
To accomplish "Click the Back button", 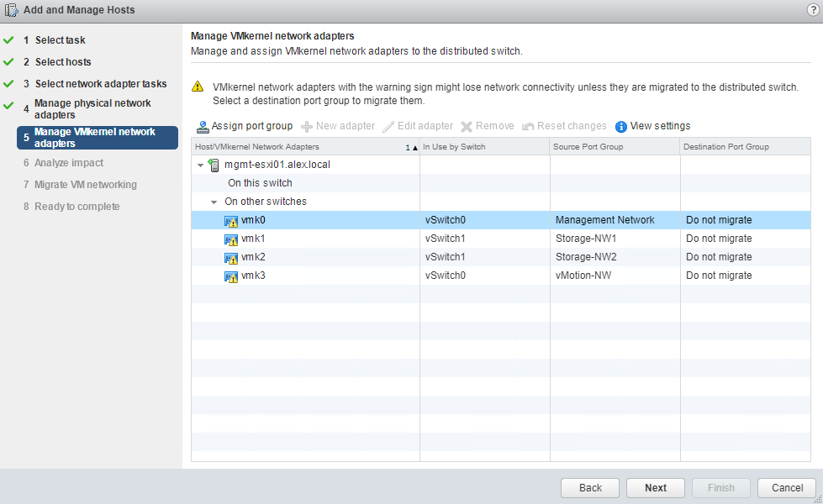I will point(590,488).
